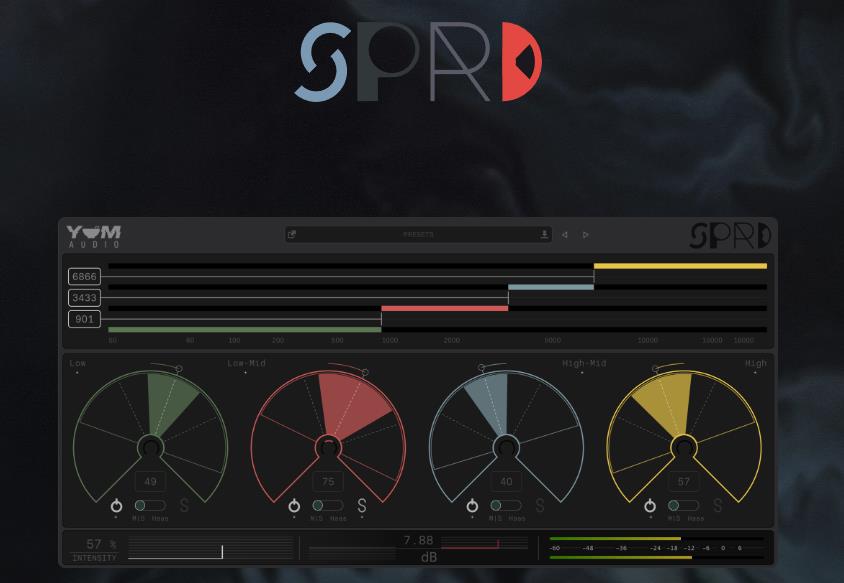Click the High-Mid band label
This screenshot has height=583, width=844.
pos(584,363)
